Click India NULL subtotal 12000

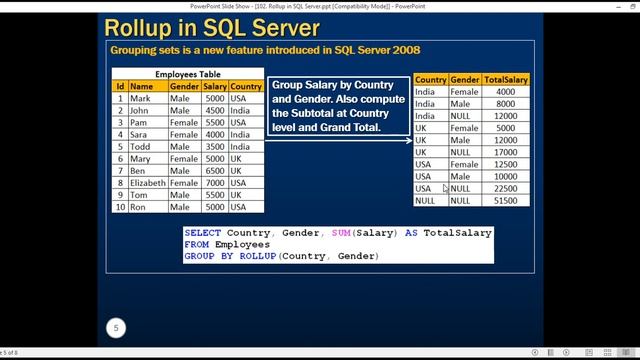point(505,116)
